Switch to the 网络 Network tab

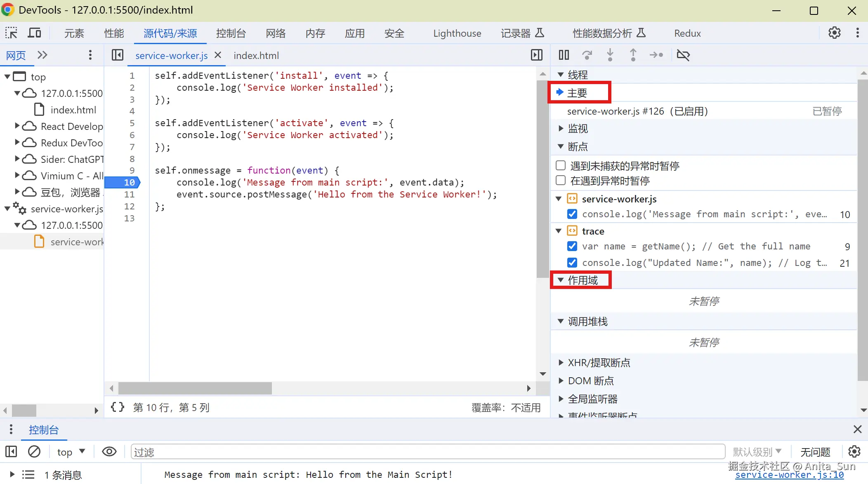276,33
